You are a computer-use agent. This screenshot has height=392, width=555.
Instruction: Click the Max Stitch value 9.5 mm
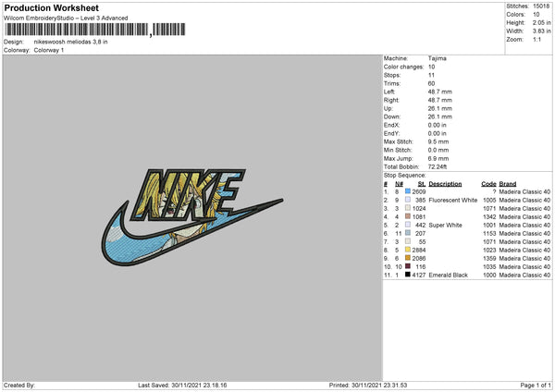click(x=438, y=141)
